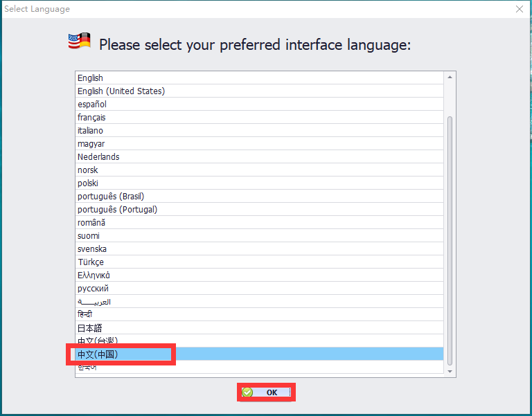Click the list scrollbar up arrow
532x416 pixels.
tap(450, 78)
